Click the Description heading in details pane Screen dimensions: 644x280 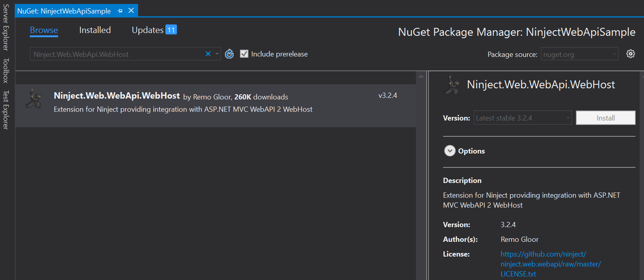462,181
